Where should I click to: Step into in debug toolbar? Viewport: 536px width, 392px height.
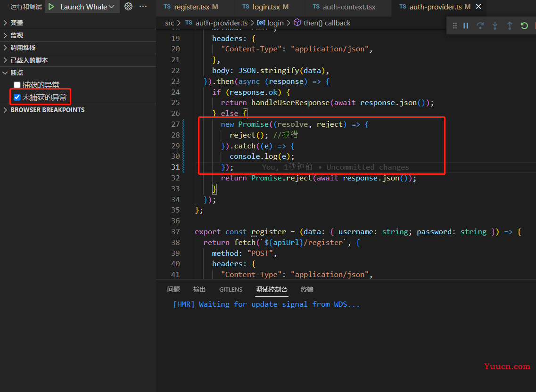click(x=495, y=25)
